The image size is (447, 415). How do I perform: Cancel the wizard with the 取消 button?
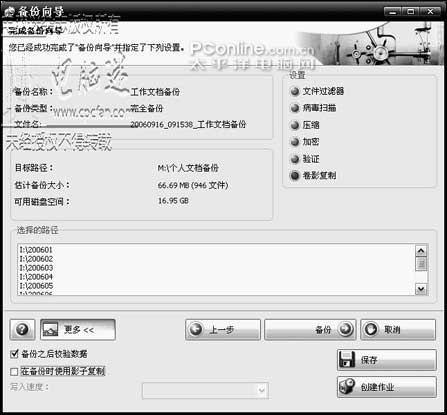tap(398, 330)
